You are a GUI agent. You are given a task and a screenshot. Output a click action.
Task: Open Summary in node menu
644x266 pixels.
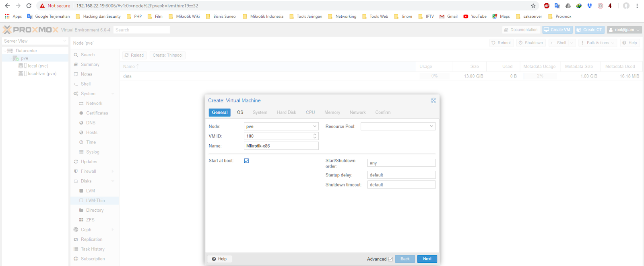tap(90, 64)
